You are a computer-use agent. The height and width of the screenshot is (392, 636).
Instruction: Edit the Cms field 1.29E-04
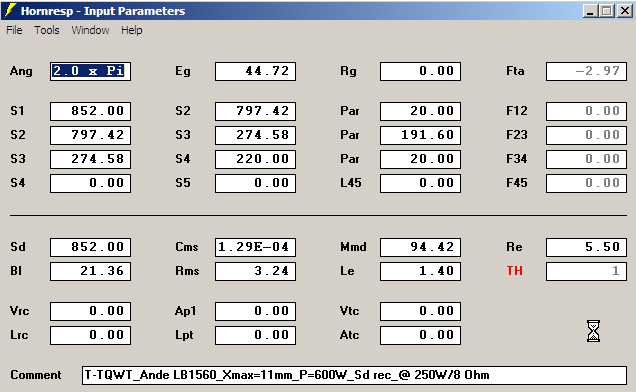[x=256, y=247]
